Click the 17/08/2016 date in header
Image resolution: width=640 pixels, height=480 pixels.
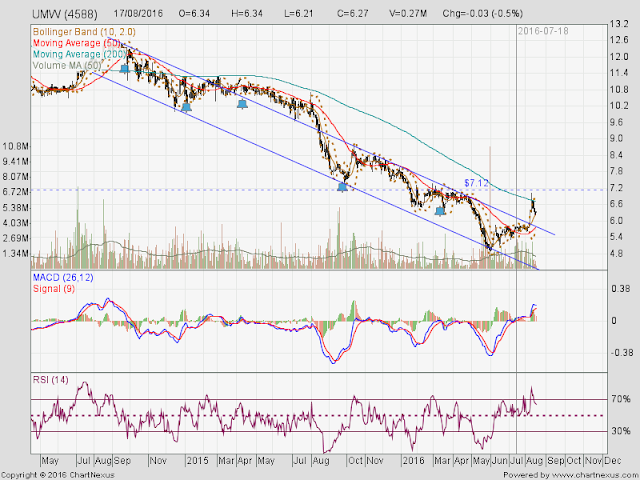tap(138, 13)
